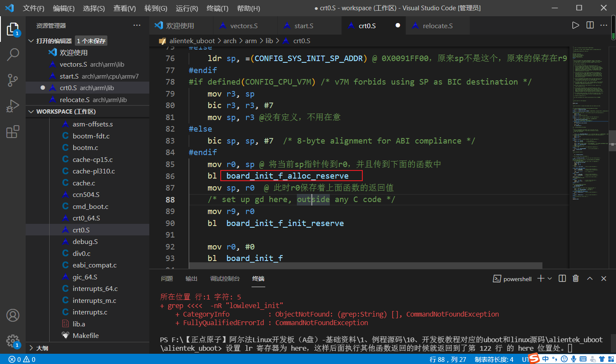Screen dimensions: 616x364
Task: Switch to Output panel tab
Action: click(x=191, y=279)
